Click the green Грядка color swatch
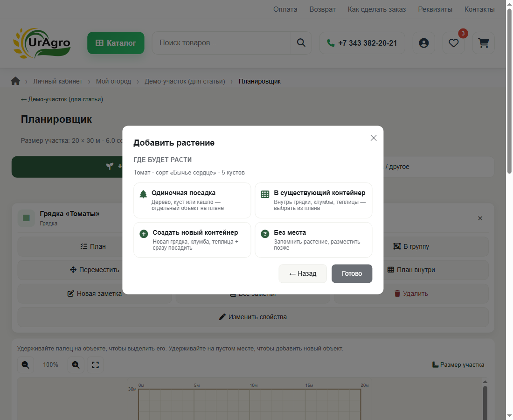The height and width of the screenshot is (420, 513). click(27, 218)
